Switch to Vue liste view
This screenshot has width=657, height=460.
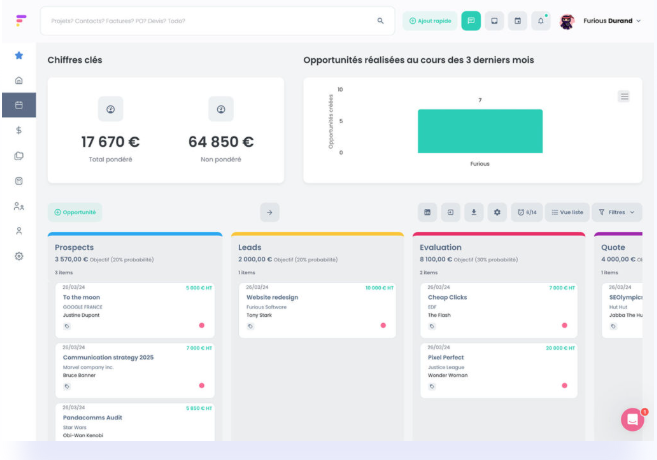click(567, 212)
